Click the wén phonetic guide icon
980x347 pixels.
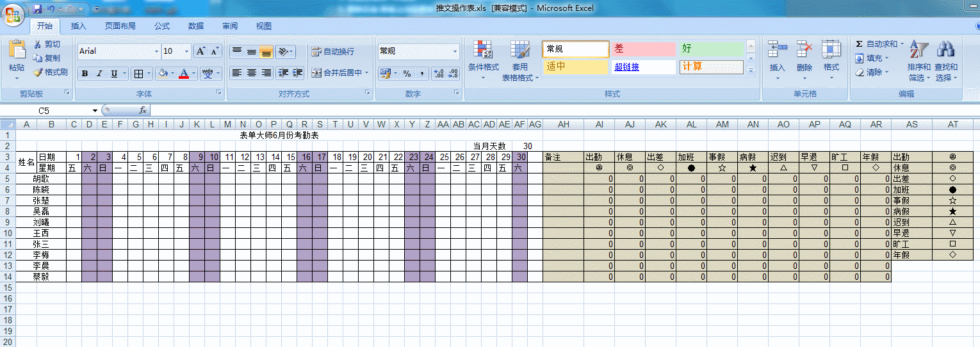pos(208,74)
